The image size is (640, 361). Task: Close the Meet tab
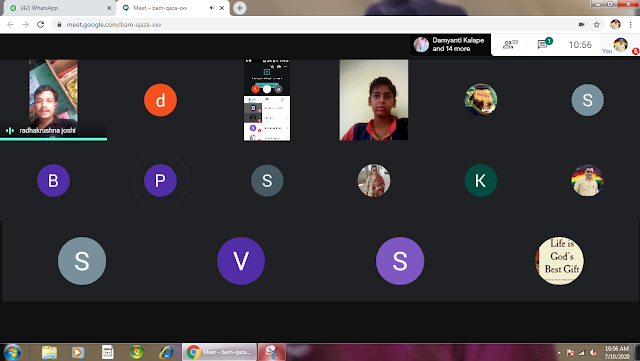pos(222,8)
